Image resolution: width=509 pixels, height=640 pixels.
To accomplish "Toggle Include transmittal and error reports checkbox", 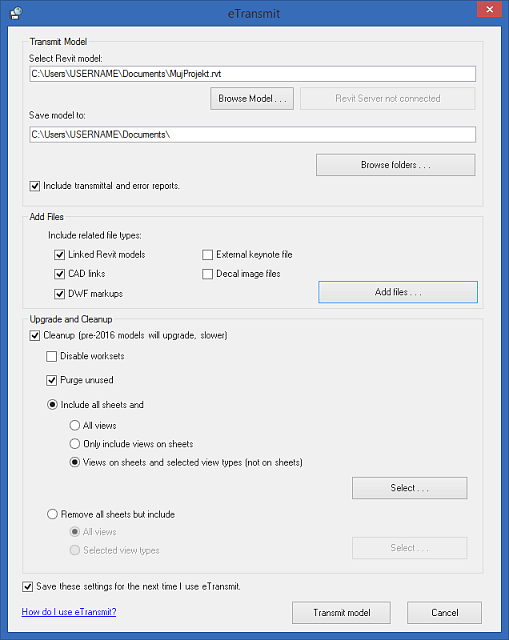I will 35,186.
